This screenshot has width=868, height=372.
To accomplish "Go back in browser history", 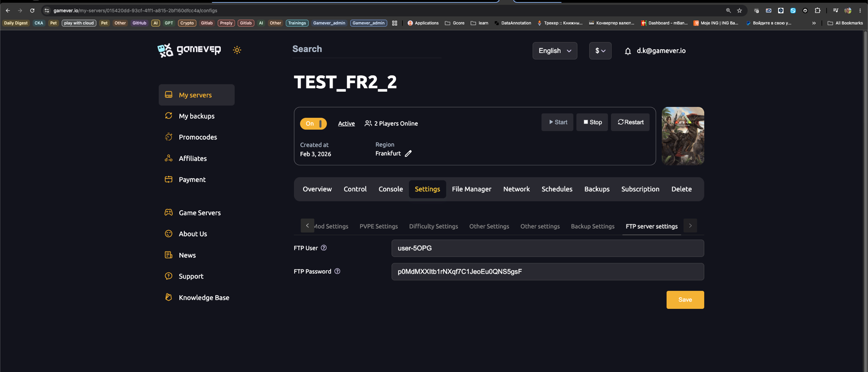I will coord(8,10).
